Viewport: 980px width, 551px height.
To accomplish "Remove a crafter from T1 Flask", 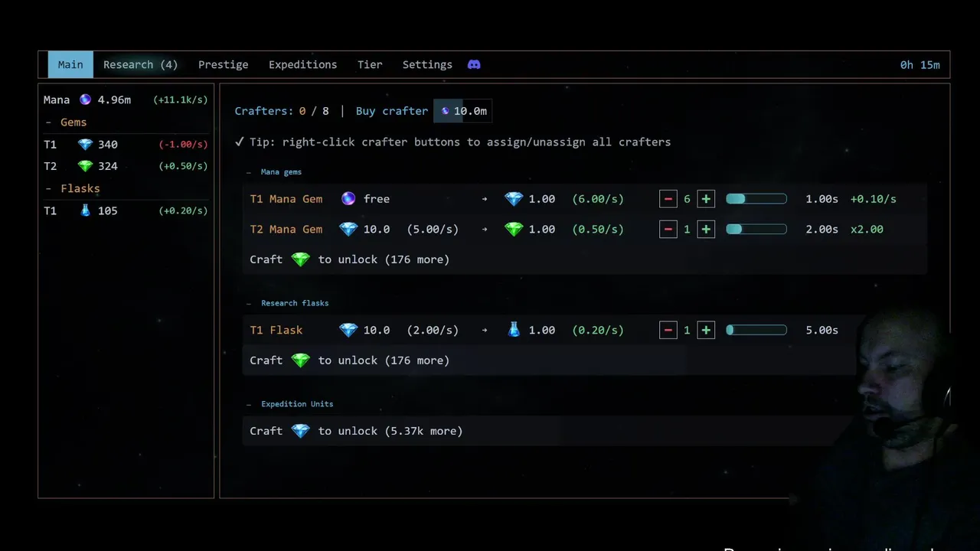I will [668, 331].
